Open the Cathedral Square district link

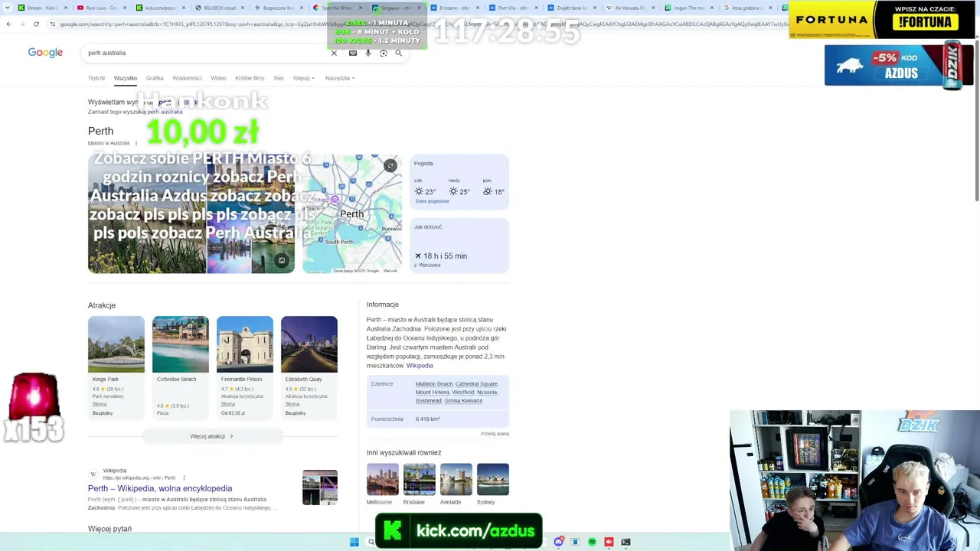476,383
